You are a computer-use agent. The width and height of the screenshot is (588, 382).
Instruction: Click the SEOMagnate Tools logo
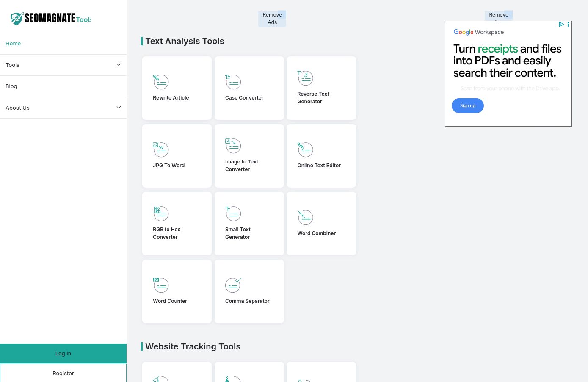point(51,18)
